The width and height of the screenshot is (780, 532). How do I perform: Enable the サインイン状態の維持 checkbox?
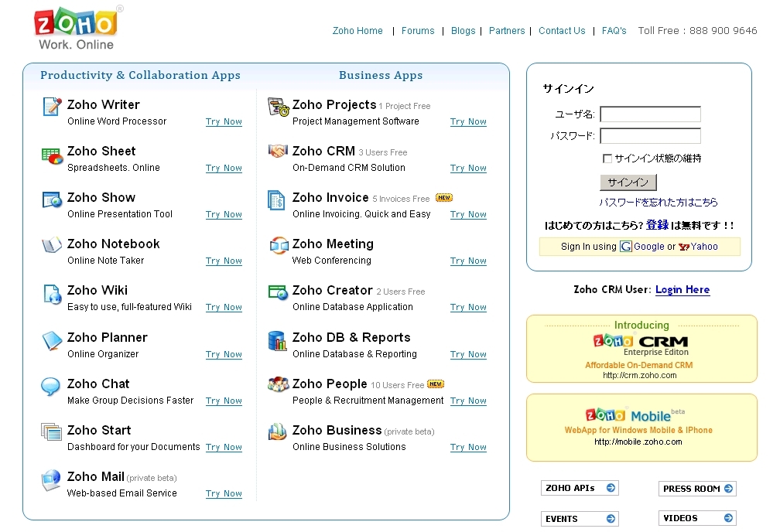coord(608,159)
